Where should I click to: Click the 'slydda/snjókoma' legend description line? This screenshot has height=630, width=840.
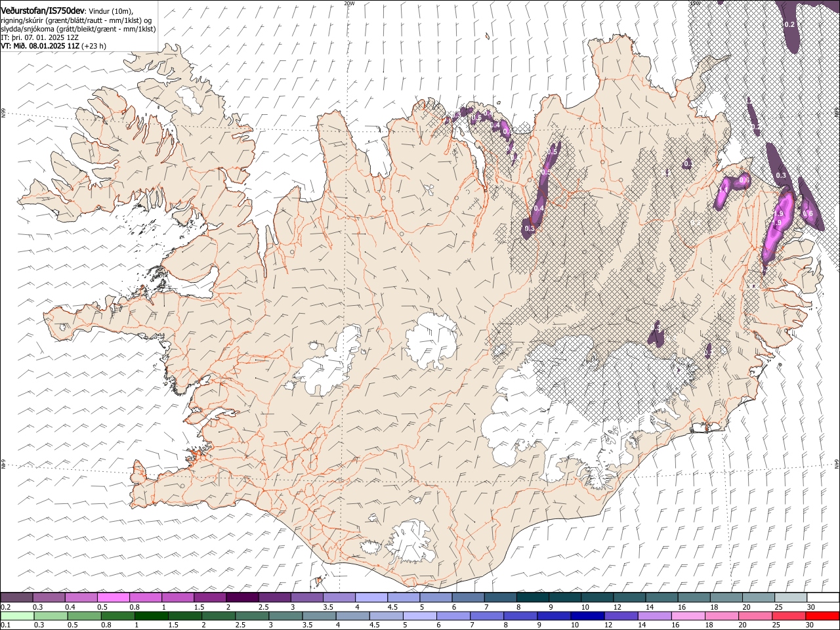[x=78, y=29]
